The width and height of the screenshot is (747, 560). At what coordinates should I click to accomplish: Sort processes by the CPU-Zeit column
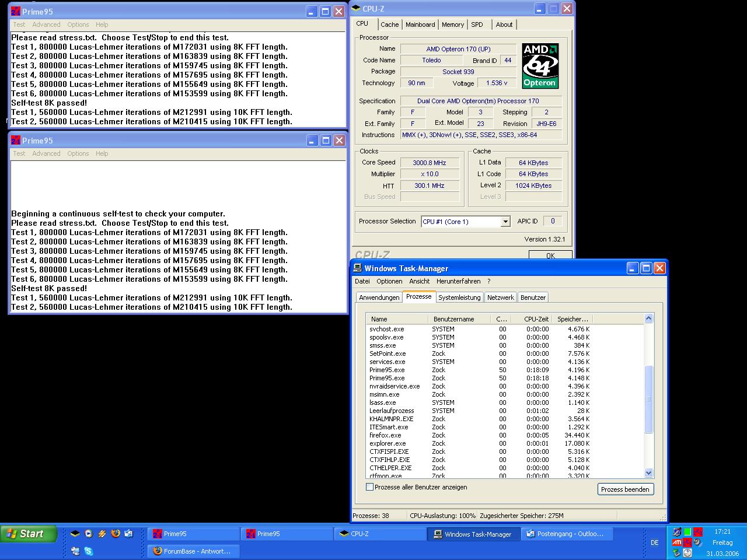532,319
